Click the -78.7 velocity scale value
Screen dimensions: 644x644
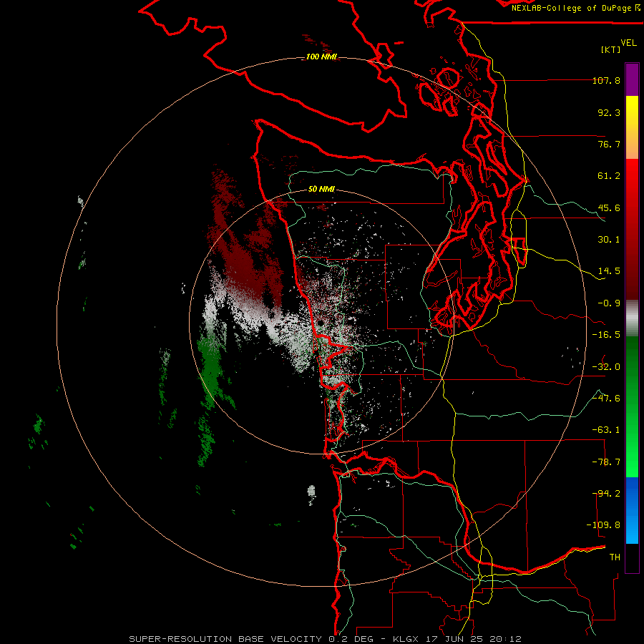click(606, 462)
